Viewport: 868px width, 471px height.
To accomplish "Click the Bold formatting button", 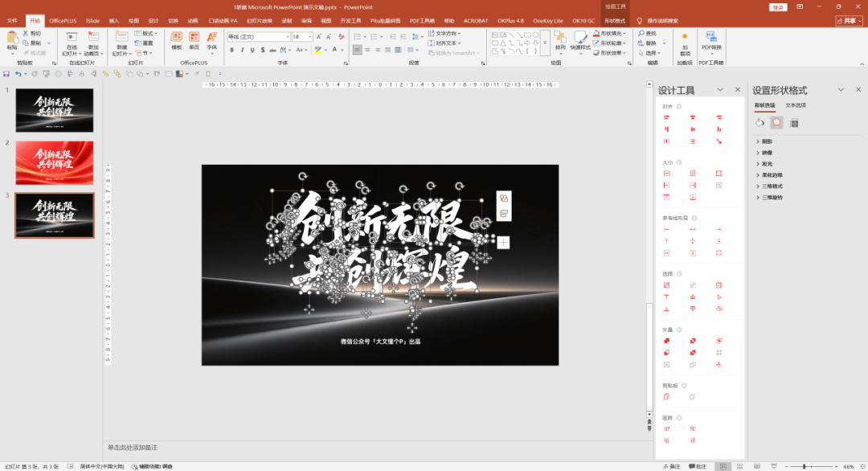I will click(x=231, y=50).
